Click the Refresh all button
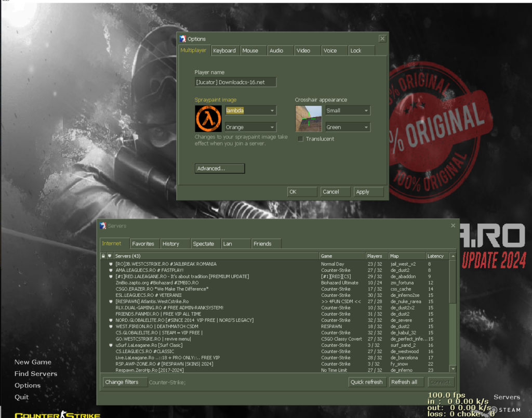 [406, 382]
